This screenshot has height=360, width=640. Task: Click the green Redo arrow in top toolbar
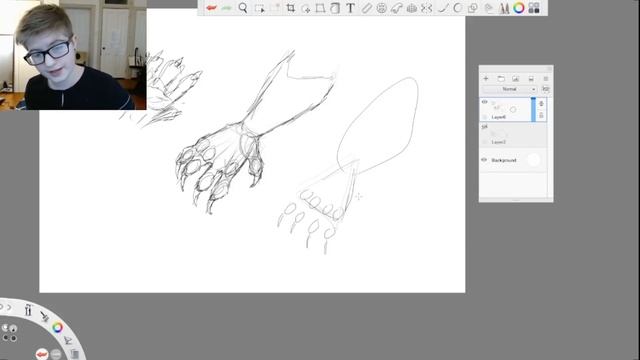coord(227,8)
